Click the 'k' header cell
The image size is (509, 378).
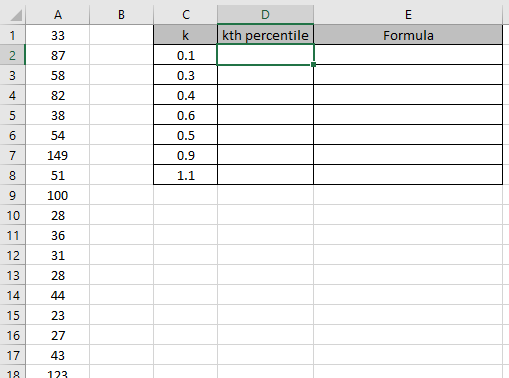pos(186,35)
